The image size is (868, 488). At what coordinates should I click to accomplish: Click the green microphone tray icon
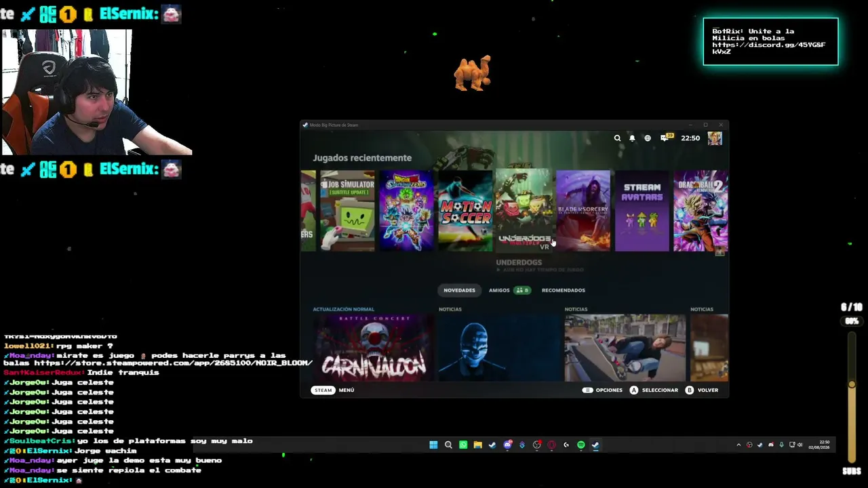tap(781, 445)
